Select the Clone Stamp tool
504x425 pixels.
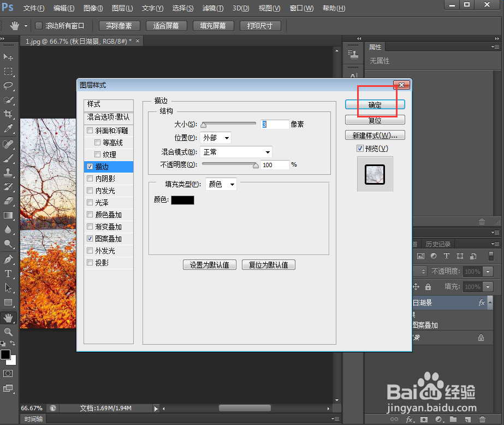(8, 172)
